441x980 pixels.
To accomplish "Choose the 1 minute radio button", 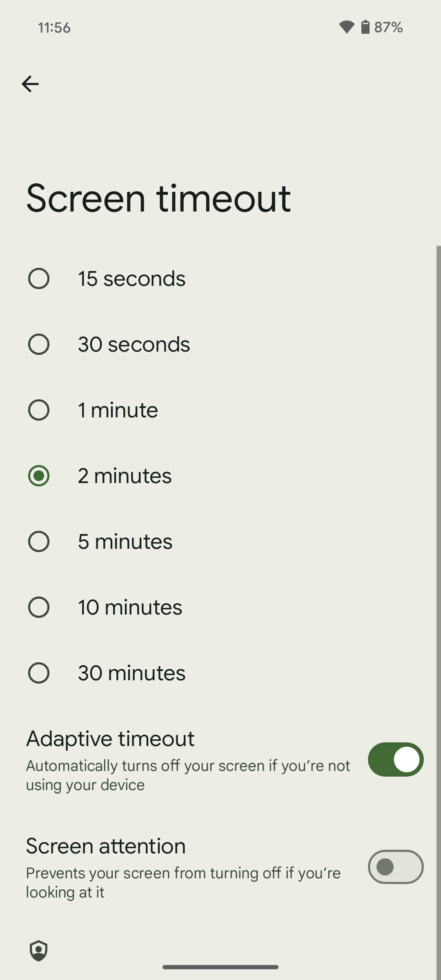I will point(39,410).
